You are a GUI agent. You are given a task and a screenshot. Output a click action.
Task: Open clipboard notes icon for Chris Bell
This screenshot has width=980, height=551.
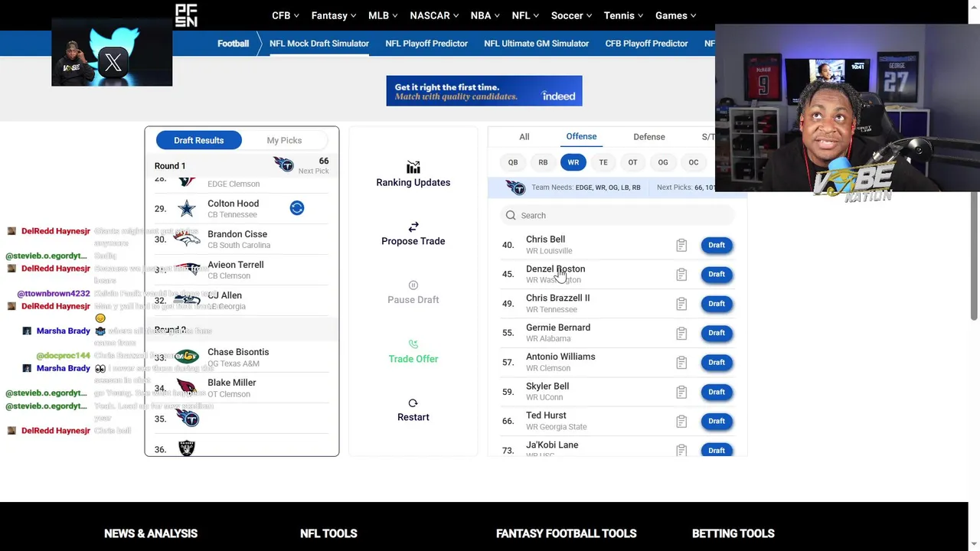coord(681,245)
